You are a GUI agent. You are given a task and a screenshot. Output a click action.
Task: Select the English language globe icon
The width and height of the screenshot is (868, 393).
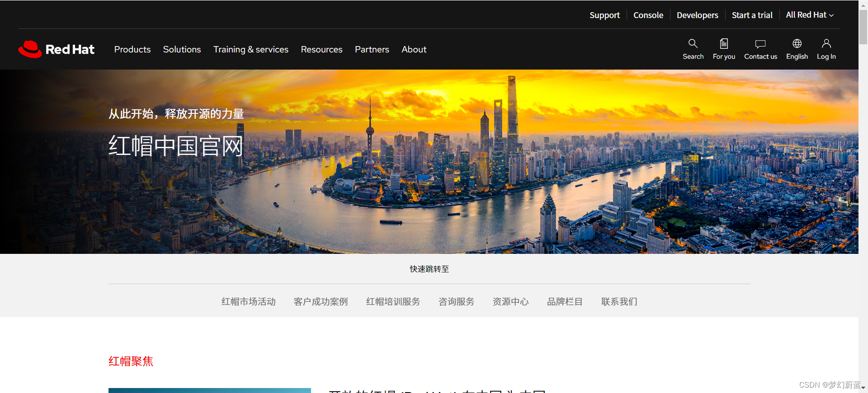pyautogui.click(x=797, y=44)
